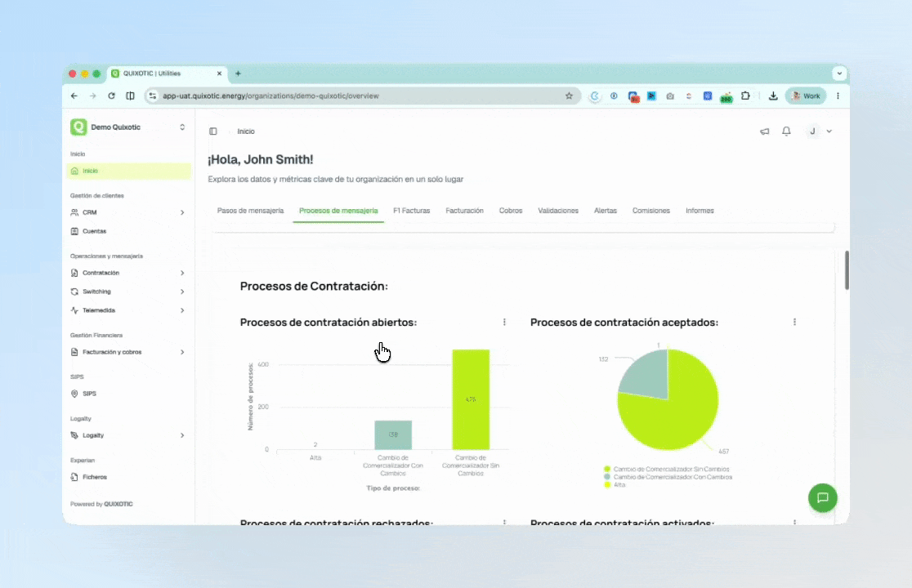Click the Telemedida pulse icon
This screenshot has height=588, width=912.
(x=74, y=310)
